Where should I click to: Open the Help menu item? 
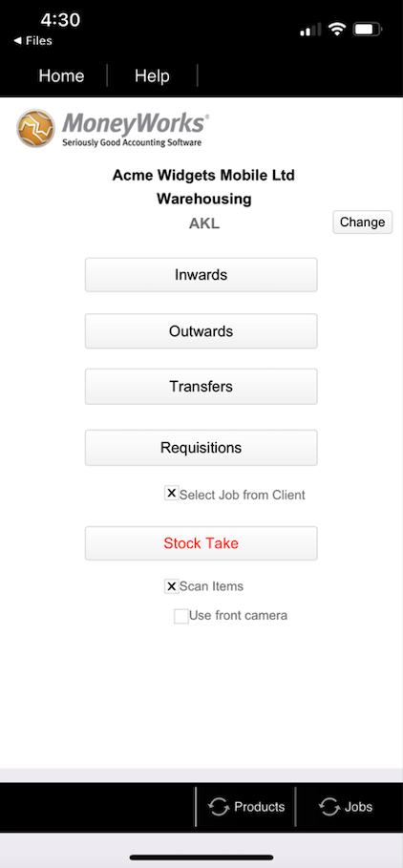click(x=152, y=75)
